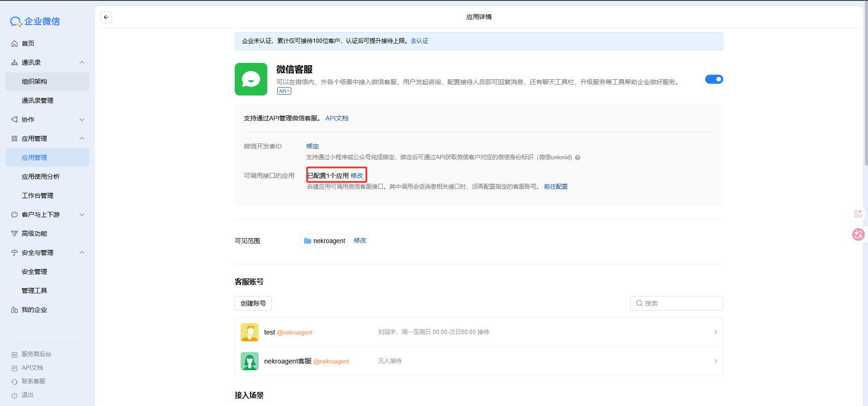Viewport: 868px width, 406px height.
Task: Click the back arrow button
Action: [106, 17]
